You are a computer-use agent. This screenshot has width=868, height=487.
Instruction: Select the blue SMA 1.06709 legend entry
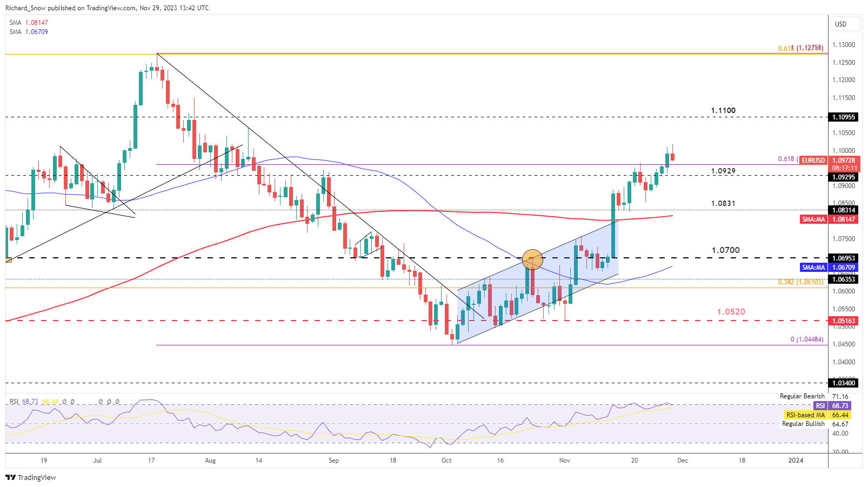coord(29,32)
